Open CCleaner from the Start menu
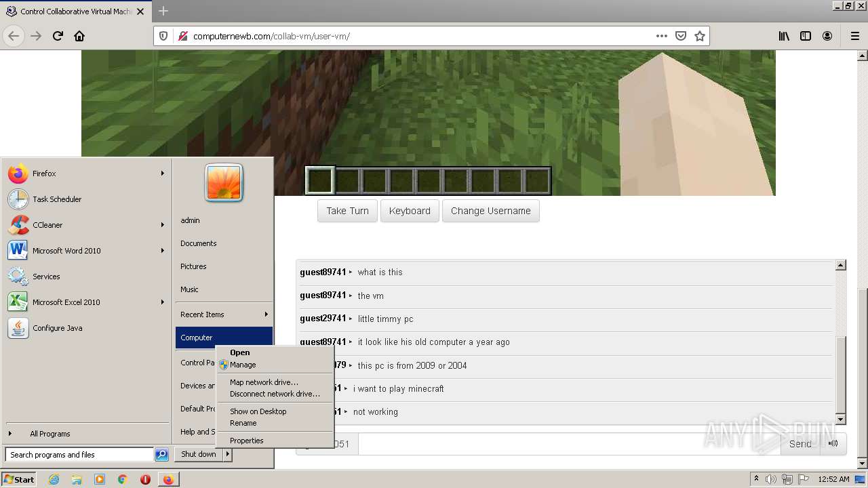 coord(87,225)
